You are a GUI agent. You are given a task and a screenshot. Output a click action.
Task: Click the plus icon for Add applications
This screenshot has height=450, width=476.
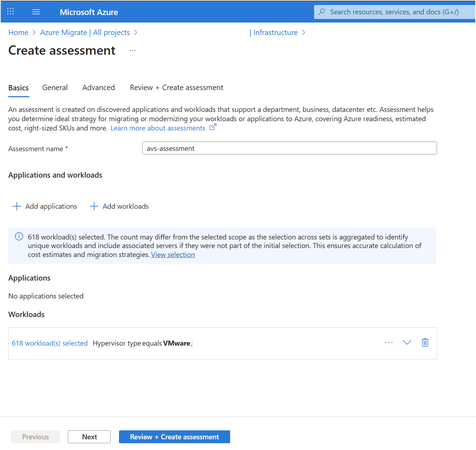[17, 206]
